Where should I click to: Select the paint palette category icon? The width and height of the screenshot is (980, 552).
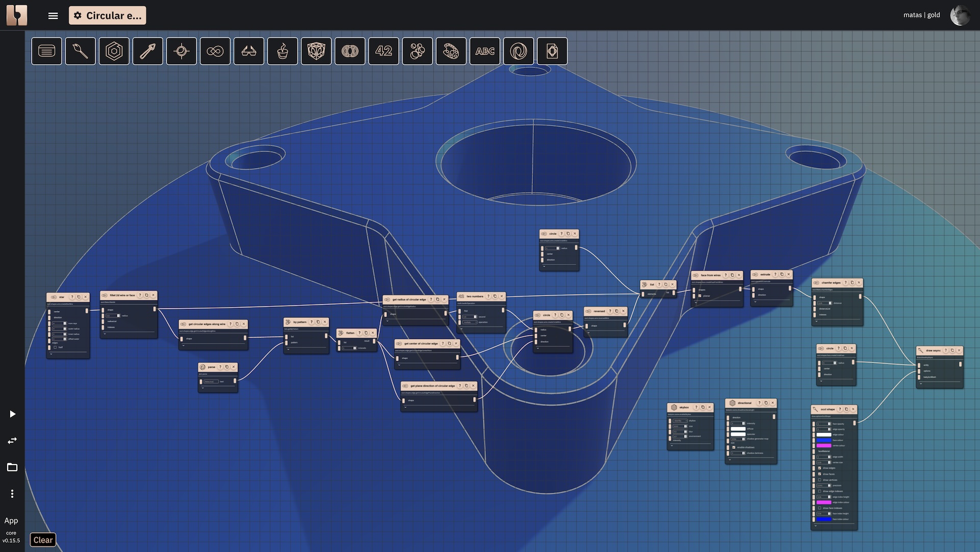tap(451, 51)
